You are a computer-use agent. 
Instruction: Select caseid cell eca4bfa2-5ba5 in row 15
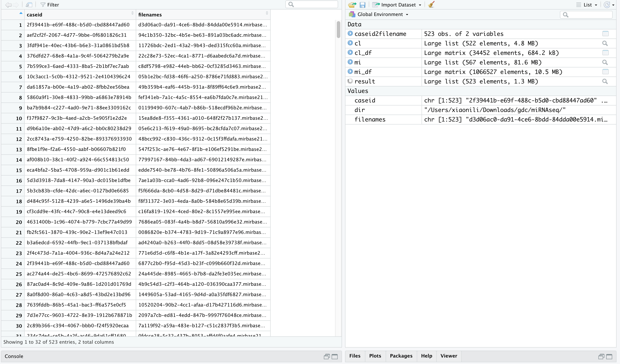coord(80,170)
